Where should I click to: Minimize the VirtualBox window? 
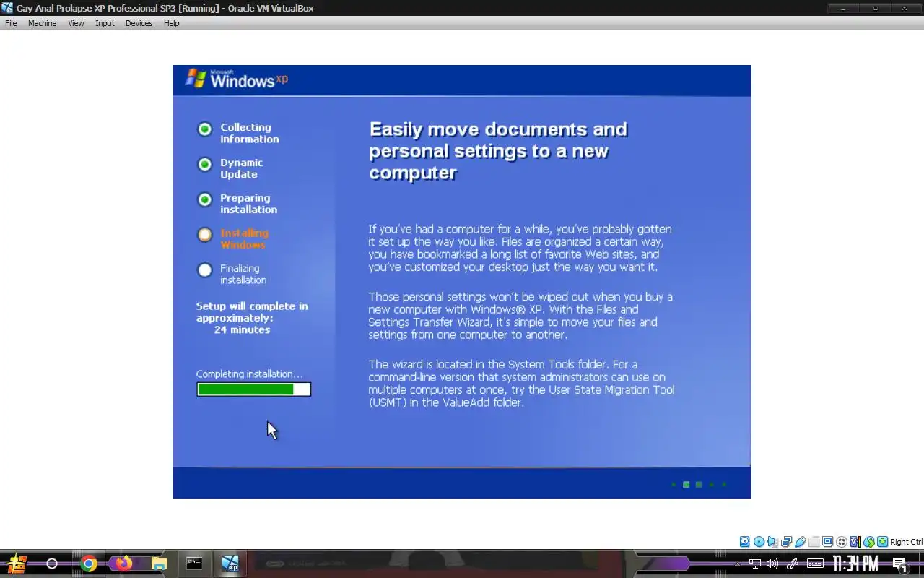tap(843, 8)
